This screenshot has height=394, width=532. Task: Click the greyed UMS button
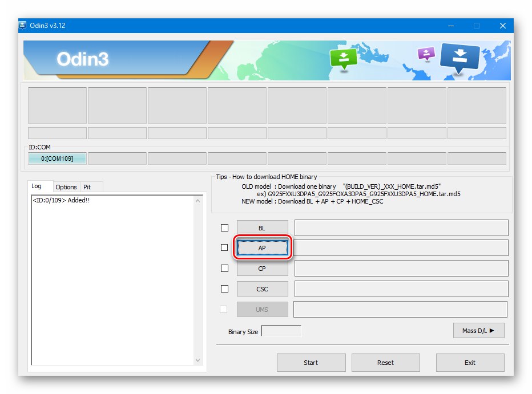(x=262, y=309)
